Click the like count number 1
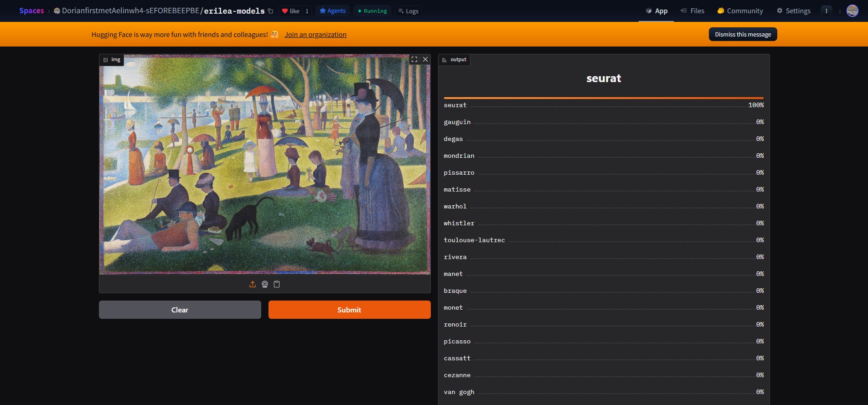The height and width of the screenshot is (405, 868). [307, 11]
